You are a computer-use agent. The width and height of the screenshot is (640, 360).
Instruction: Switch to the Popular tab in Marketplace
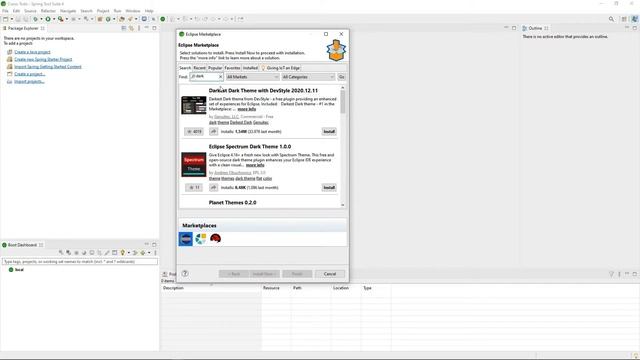click(215, 68)
